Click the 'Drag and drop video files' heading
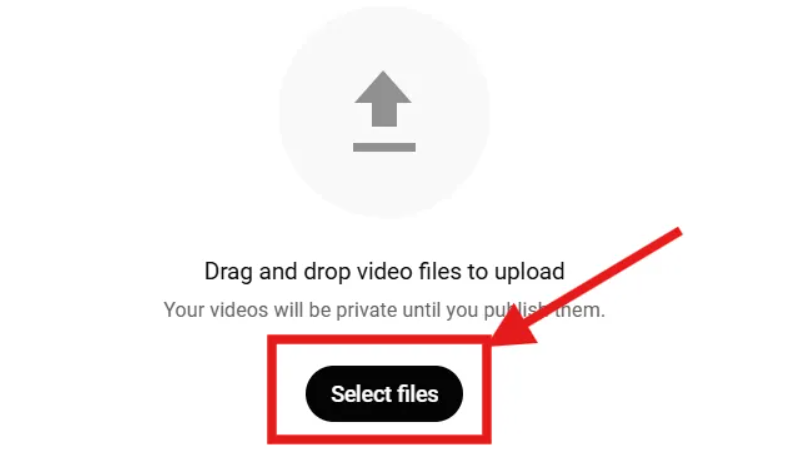The image size is (799, 465). [x=384, y=271]
